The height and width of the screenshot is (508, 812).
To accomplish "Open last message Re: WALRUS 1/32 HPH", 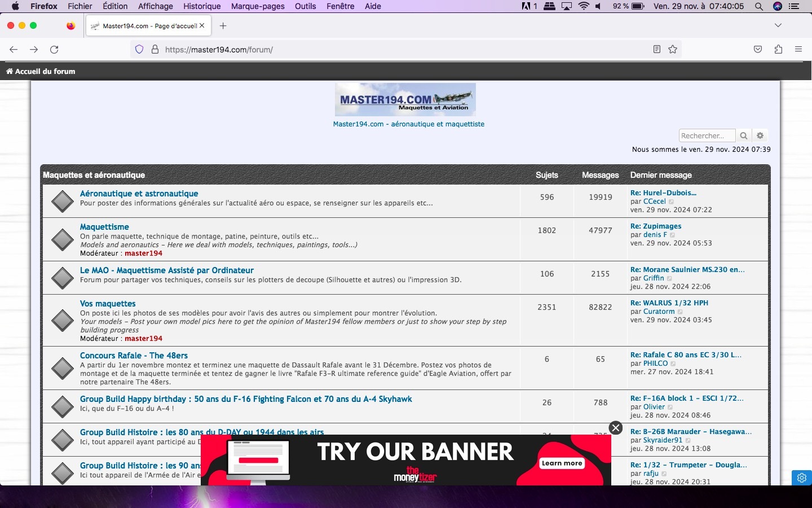I will tap(669, 303).
